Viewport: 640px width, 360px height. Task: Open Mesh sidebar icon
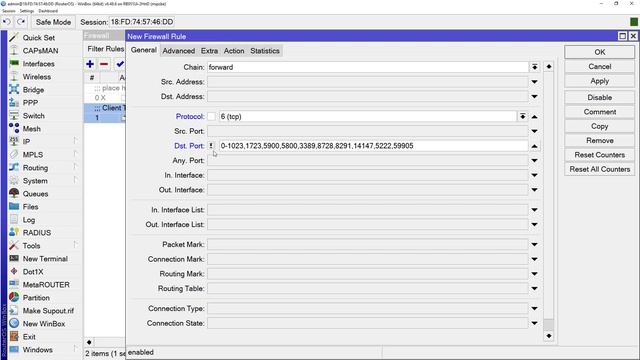point(14,129)
